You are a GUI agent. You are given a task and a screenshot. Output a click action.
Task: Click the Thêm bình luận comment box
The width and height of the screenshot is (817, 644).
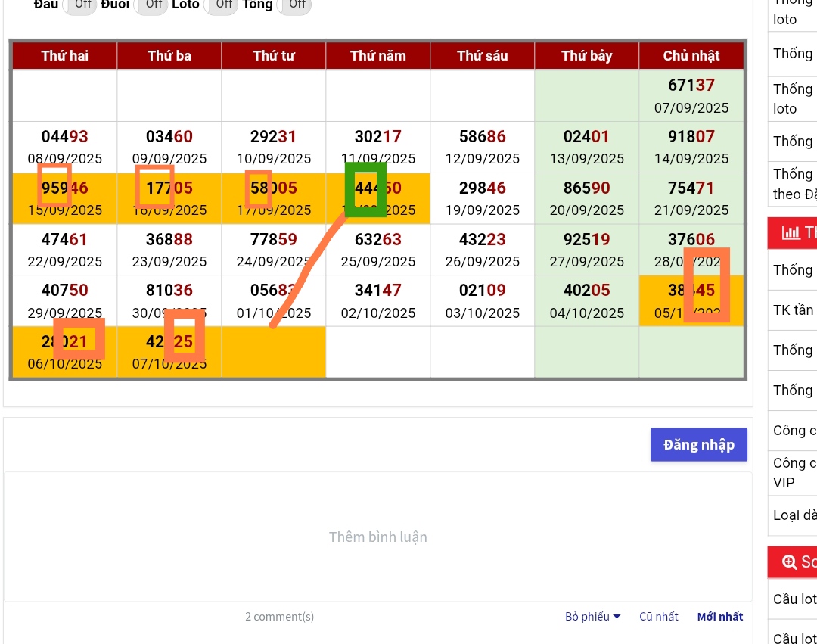click(377, 537)
